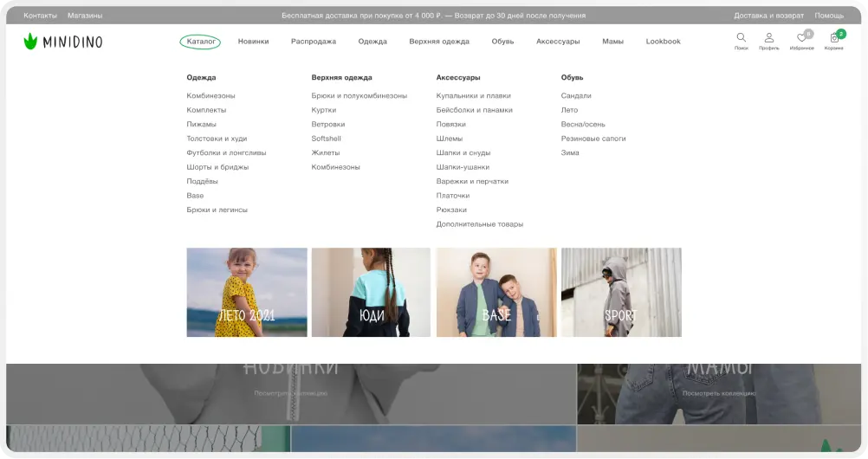Open the Юди collection image
This screenshot has width=868, height=459.
tap(371, 292)
